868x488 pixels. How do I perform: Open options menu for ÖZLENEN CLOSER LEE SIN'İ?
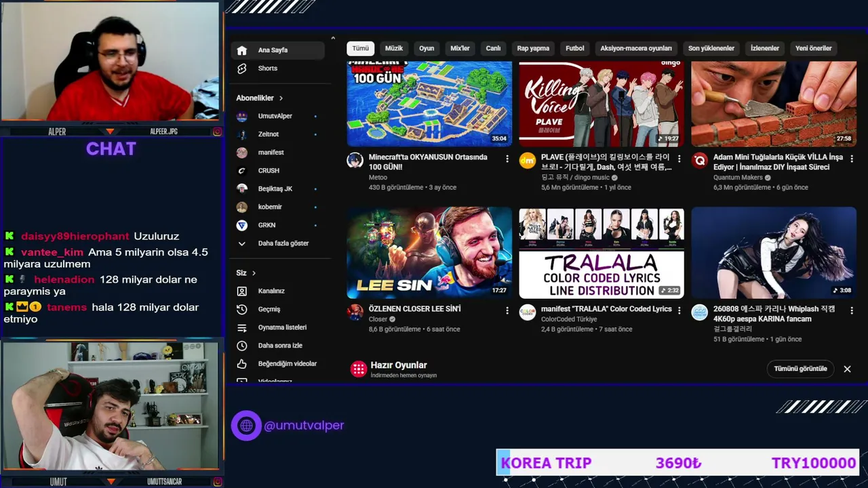click(507, 310)
